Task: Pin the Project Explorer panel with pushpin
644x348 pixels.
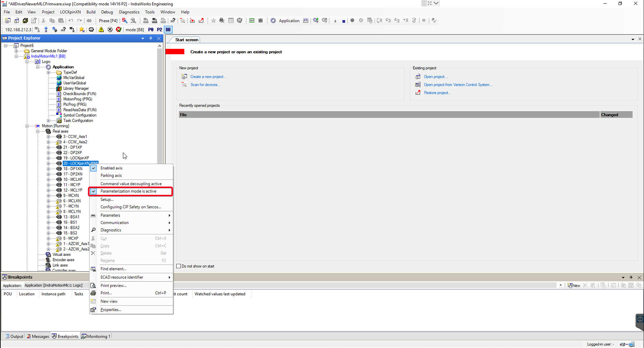Action: click(151, 38)
